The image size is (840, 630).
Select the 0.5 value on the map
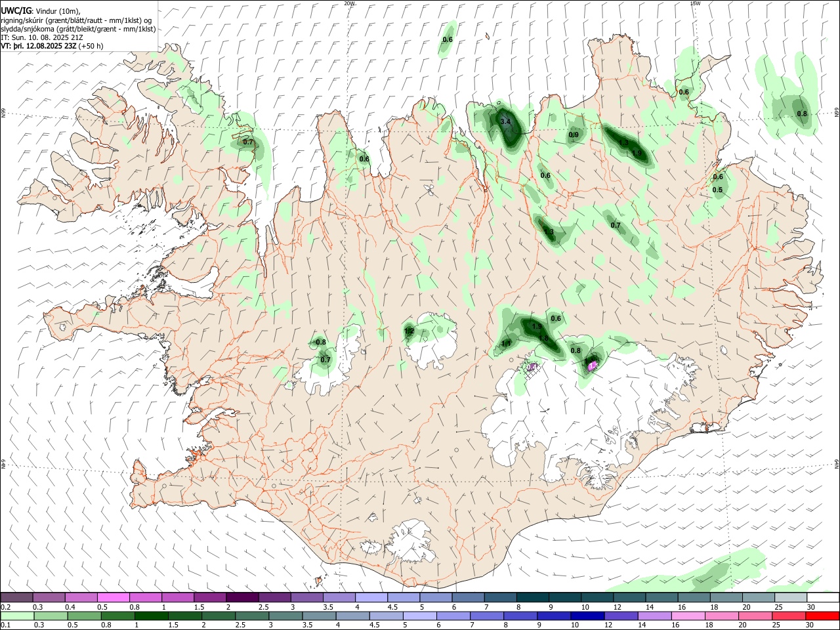coord(717,190)
